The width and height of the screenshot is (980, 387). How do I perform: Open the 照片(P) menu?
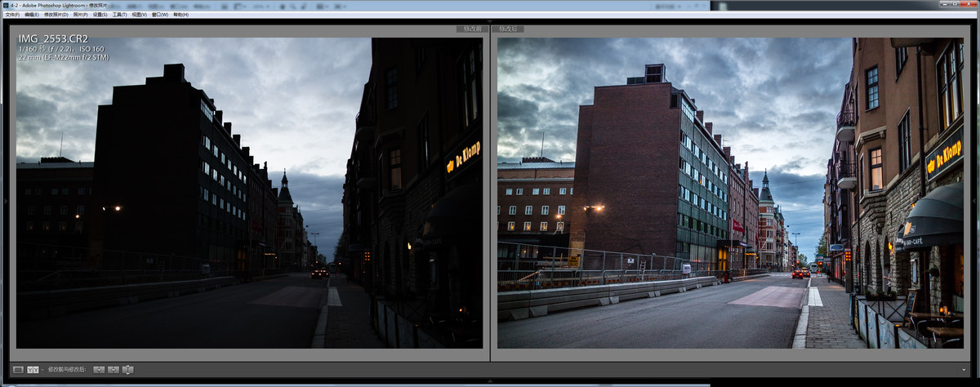pyautogui.click(x=80, y=15)
